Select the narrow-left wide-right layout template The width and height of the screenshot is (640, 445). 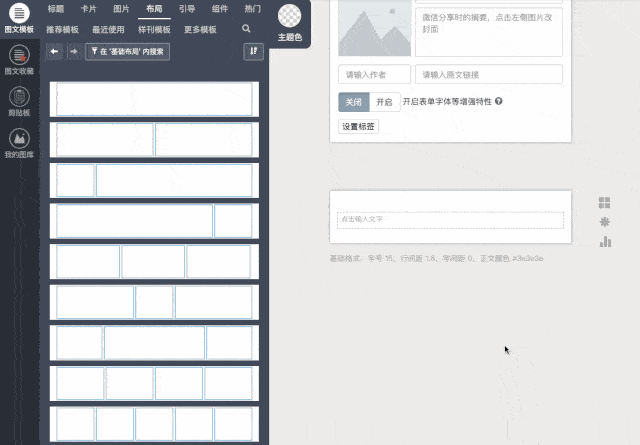click(154, 180)
